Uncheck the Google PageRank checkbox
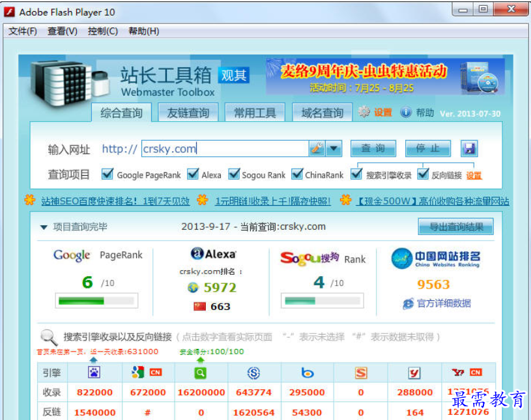Screen dimensions: 531x420 point(108,175)
